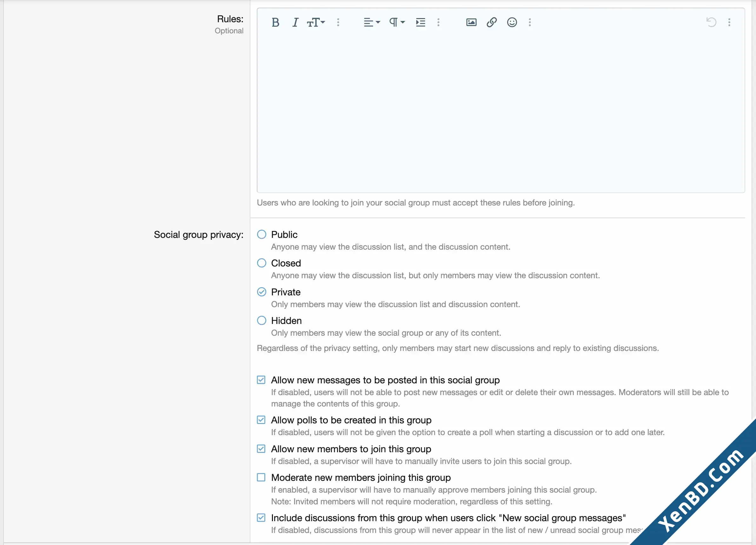Click hint 'Only members may view the social group'
Viewport: 756px width, 545px height.
386,333
